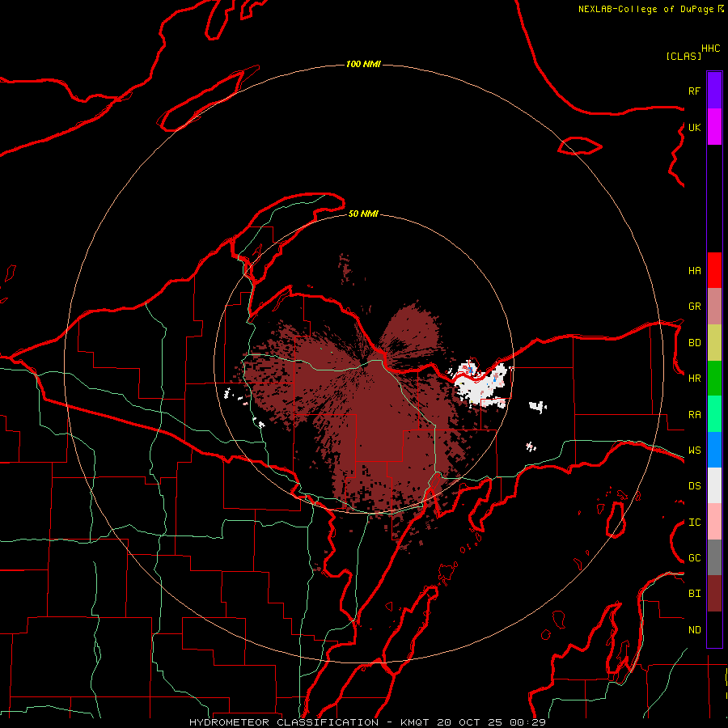Select the WS blue legend swatch
Viewport: 728px width, 728px height.
point(714,450)
